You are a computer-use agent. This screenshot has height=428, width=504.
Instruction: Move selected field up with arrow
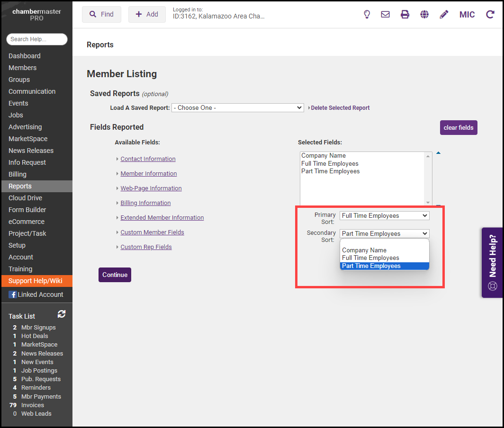[438, 153]
